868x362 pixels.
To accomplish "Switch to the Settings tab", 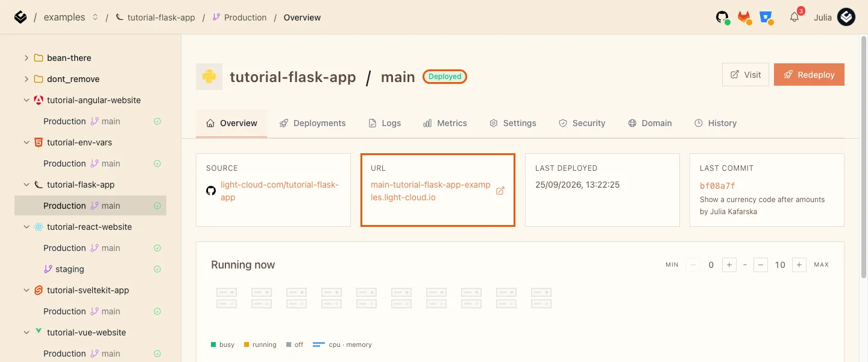I will point(513,123).
